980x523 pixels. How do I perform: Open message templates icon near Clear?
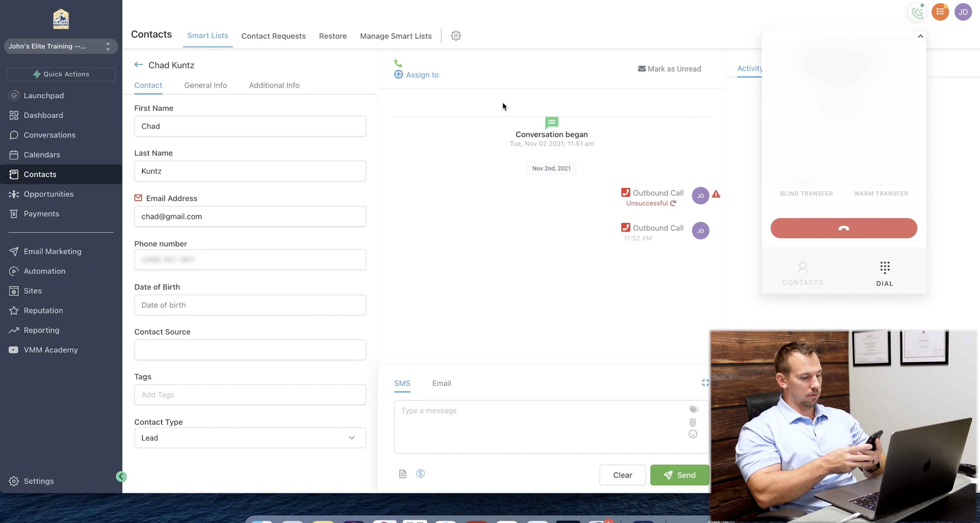(402, 474)
